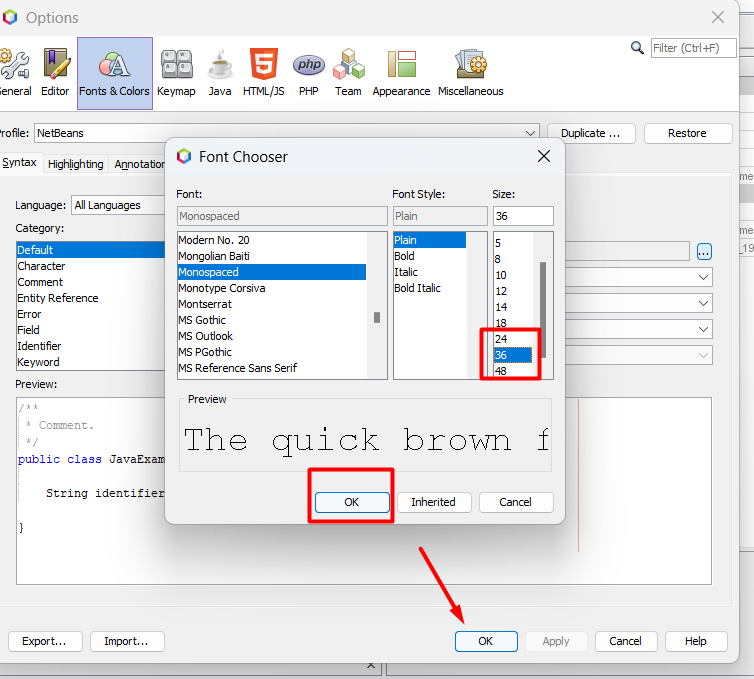Select MS Gothic font
The image size is (754, 679).
pyautogui.click(x=272, y=320)
